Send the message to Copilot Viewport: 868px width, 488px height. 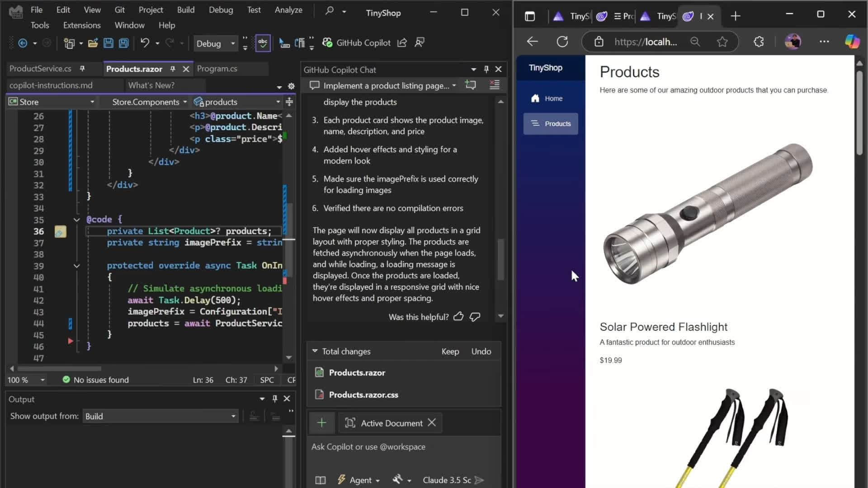pos(480,480)
